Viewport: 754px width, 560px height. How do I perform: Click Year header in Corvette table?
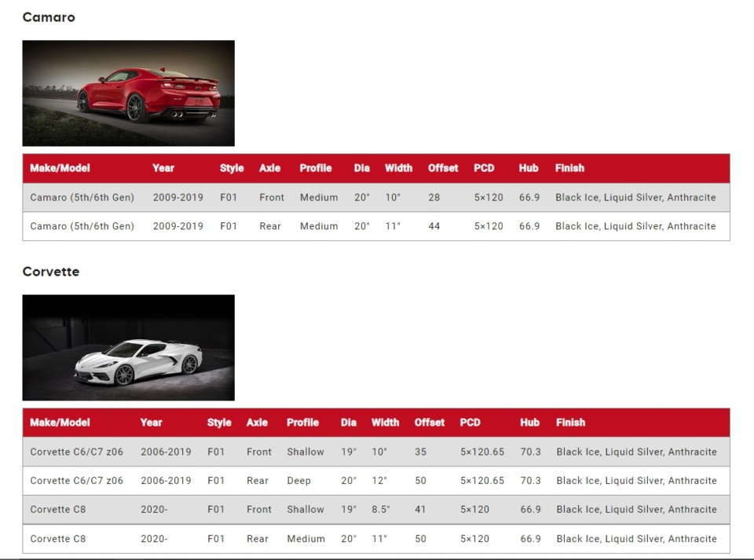click(x=152, y=423)
